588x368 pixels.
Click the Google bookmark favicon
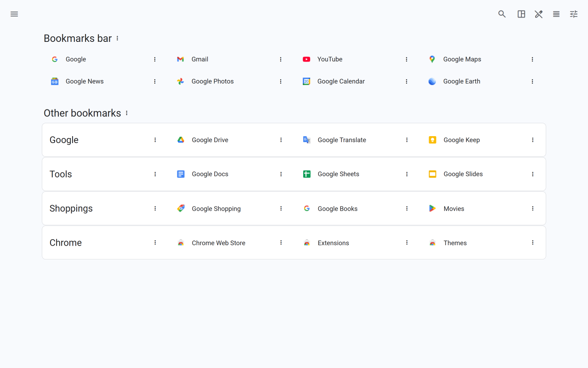point(55,59)
